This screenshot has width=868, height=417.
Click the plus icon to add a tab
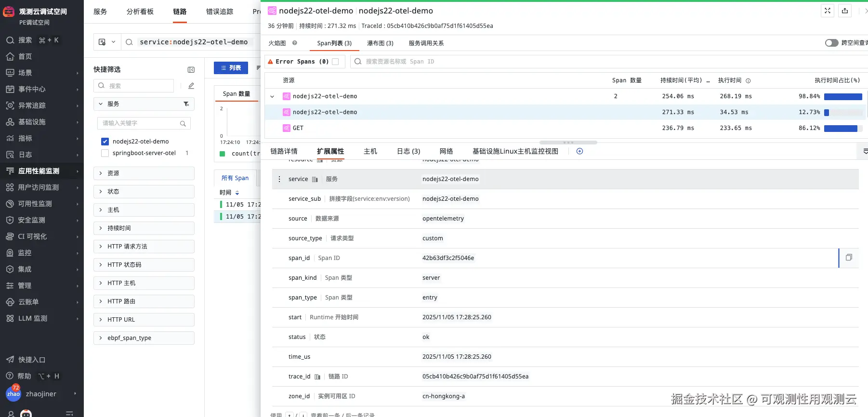coord(579,151)
